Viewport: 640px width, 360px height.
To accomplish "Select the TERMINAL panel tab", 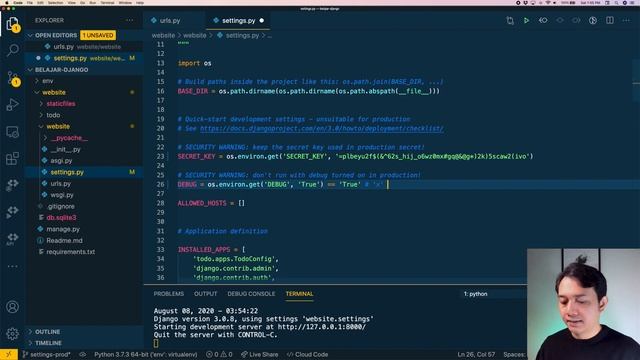I will click(x=299, y=294).
